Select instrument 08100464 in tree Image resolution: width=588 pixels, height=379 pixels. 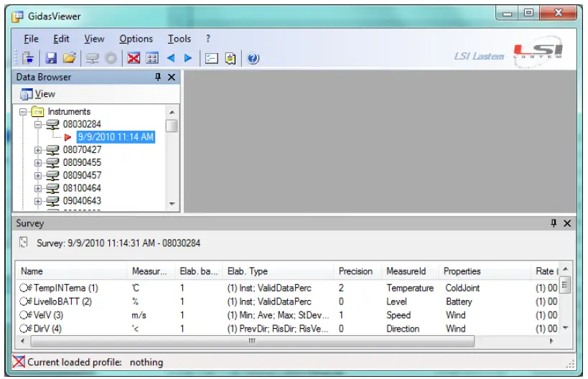pyautogui.click(x=82, y=188)
